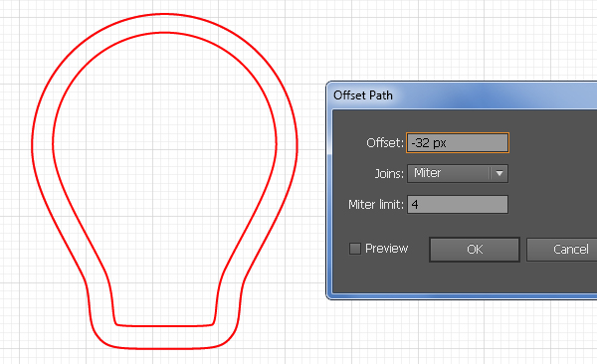Enable the Preview checkbox
Image resolution: width=597 pixels, height=364 pixels.
[355, 249]
